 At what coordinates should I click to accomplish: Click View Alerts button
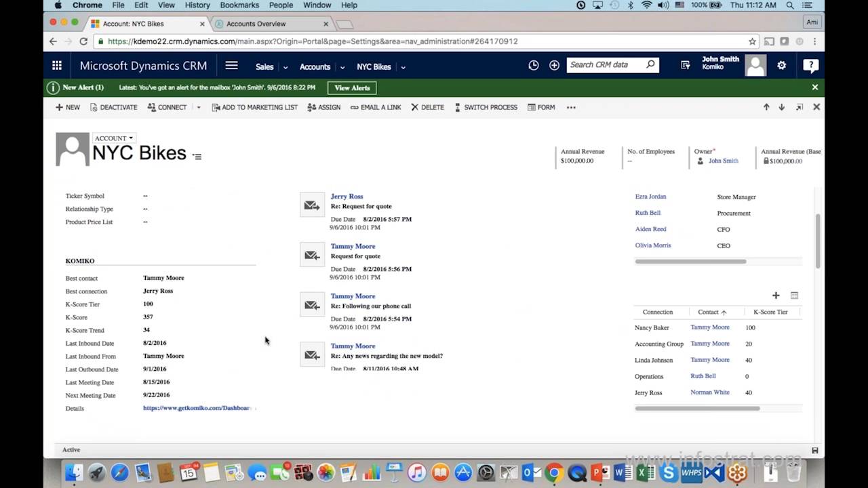click(x=352, y=87)
